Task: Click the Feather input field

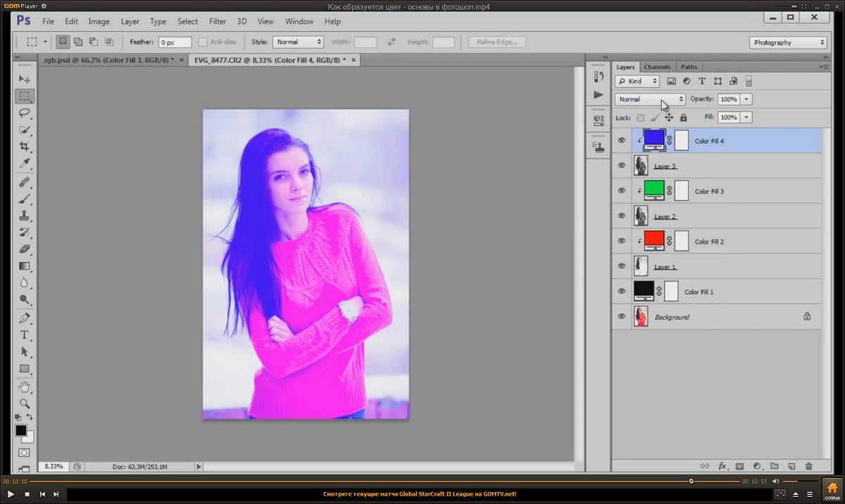Action: click(x=175, y=42)
